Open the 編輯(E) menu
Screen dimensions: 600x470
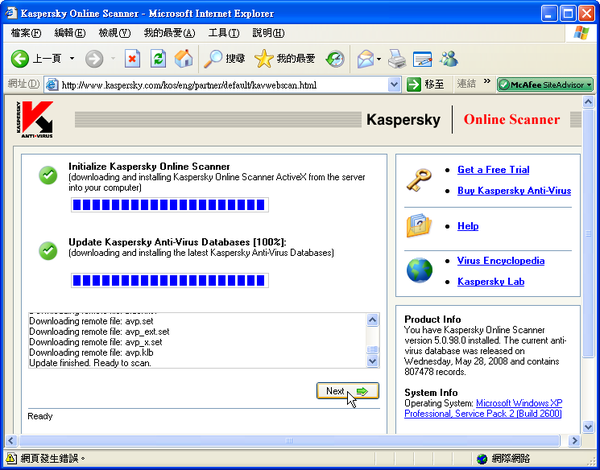(70, 33)
